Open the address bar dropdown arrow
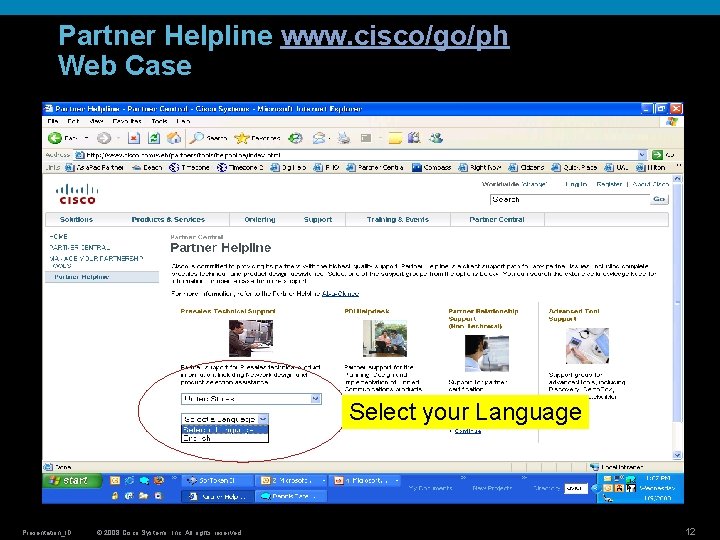The width and height of the screenshot is (720, 540). tap(642, 155)
